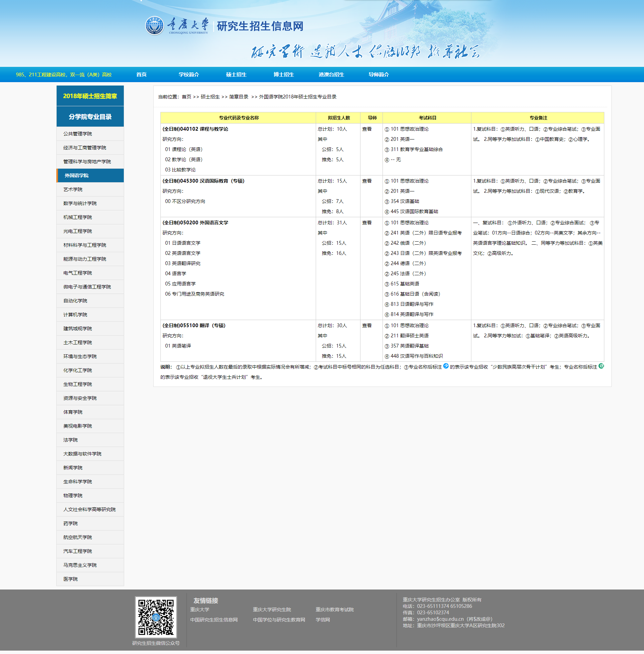The image size is (644, 654).
Task: Open the 首页 navigation menu item
Action: pos(141,75)
